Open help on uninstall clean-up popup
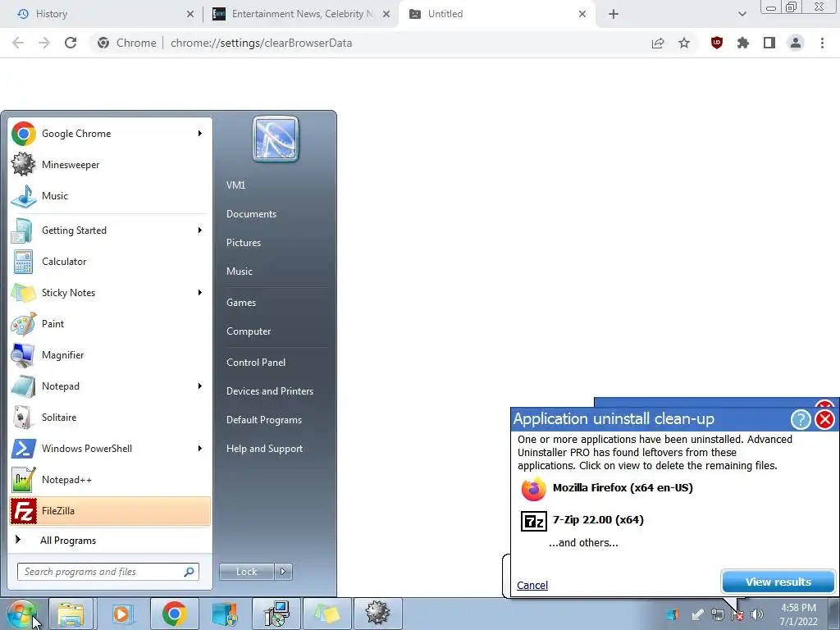 (x=801, y=419)
